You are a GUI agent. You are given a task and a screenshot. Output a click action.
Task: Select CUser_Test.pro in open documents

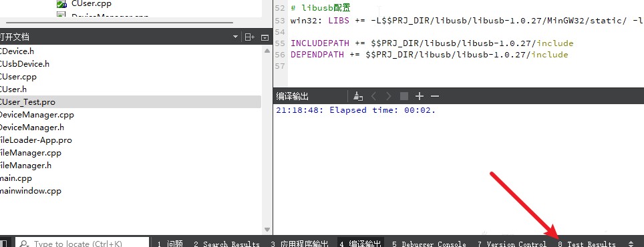130,102
